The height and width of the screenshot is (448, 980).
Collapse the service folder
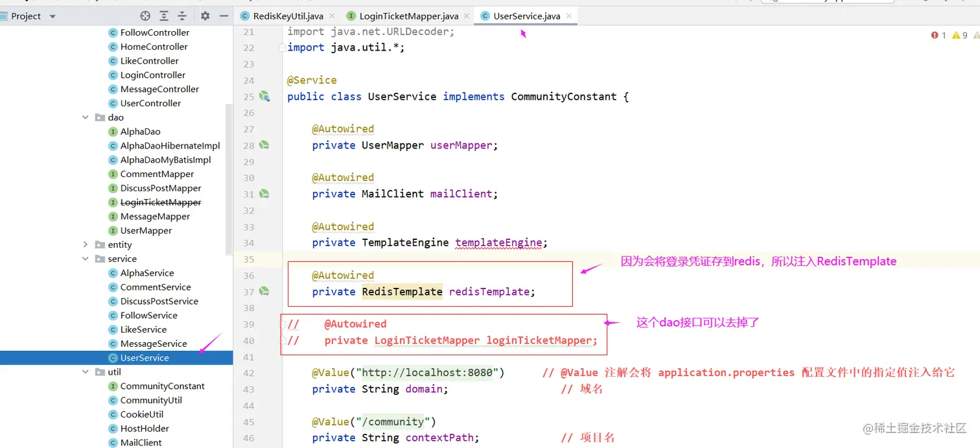click(x=86, y=259)
